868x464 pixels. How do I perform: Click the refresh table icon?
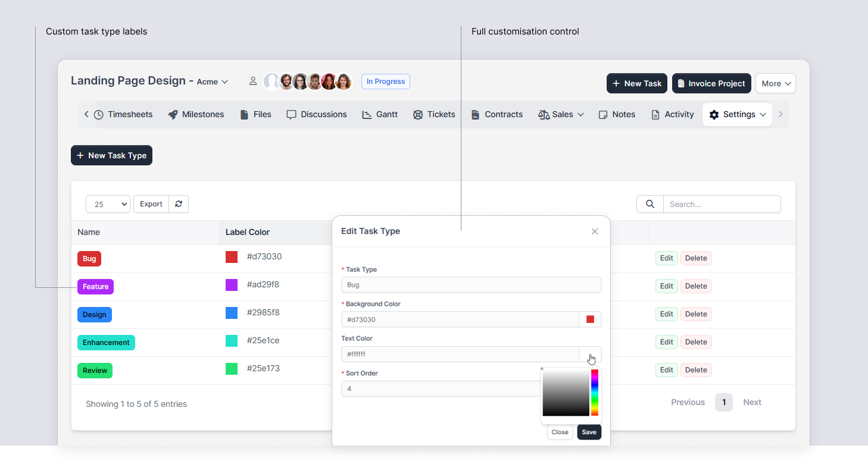pos(179,204)
